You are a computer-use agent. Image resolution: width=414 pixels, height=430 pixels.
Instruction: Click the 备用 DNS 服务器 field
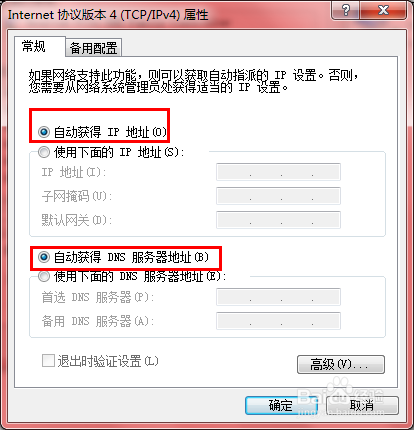coord(278,321)
